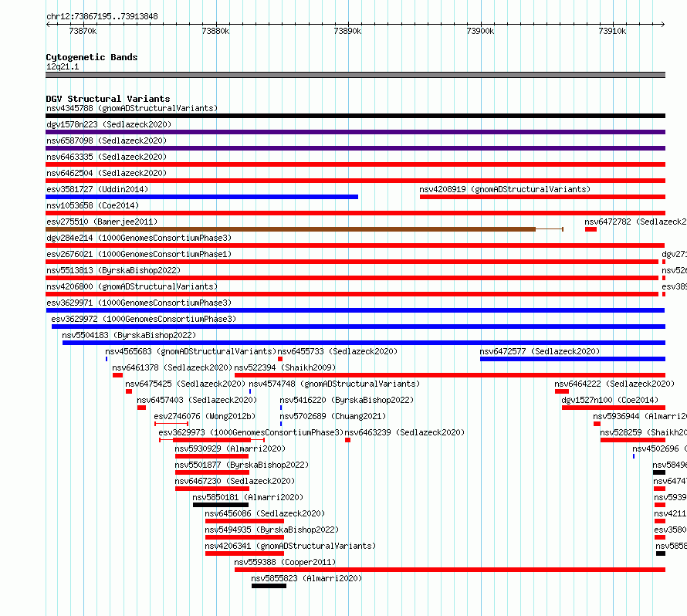This screenshot has width=687, height=616.
Task: Select the esv2746076 Wong2012b label
Action: click(x=205, y=416)
